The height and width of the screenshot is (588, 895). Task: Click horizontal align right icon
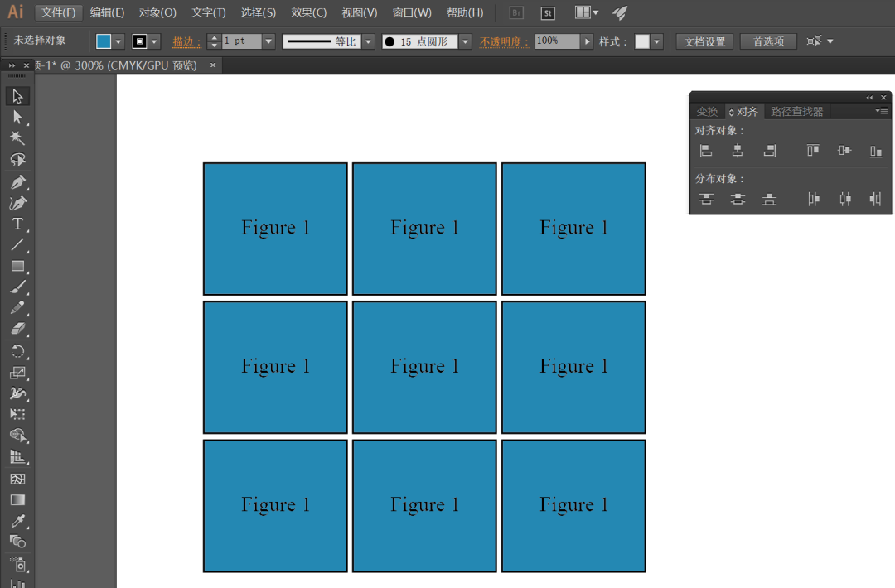click(x=769, y=151)
